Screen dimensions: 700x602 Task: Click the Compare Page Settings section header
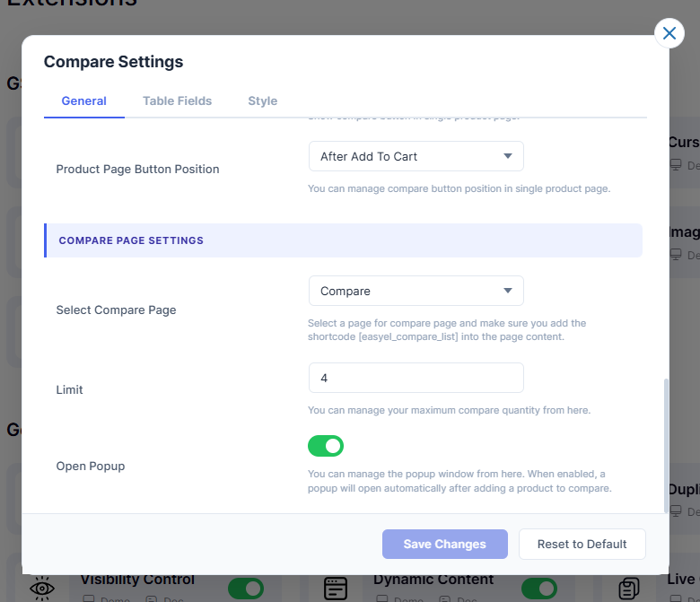343,240
